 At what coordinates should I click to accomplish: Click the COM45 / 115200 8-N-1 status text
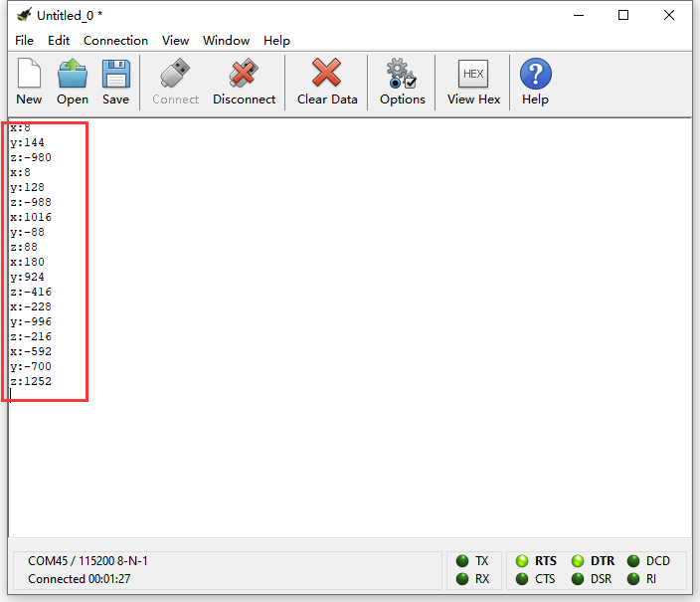(x=87, y=561)
